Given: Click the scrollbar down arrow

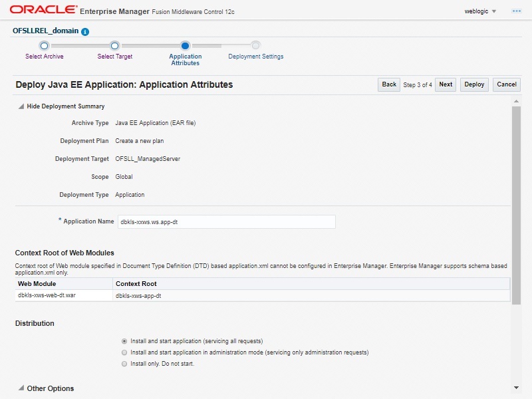Looking at the screenshot, I should (516, 388).
